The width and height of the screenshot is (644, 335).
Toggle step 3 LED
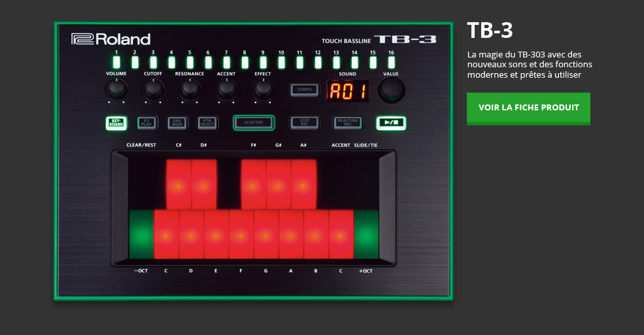click(x=153, y=62)
